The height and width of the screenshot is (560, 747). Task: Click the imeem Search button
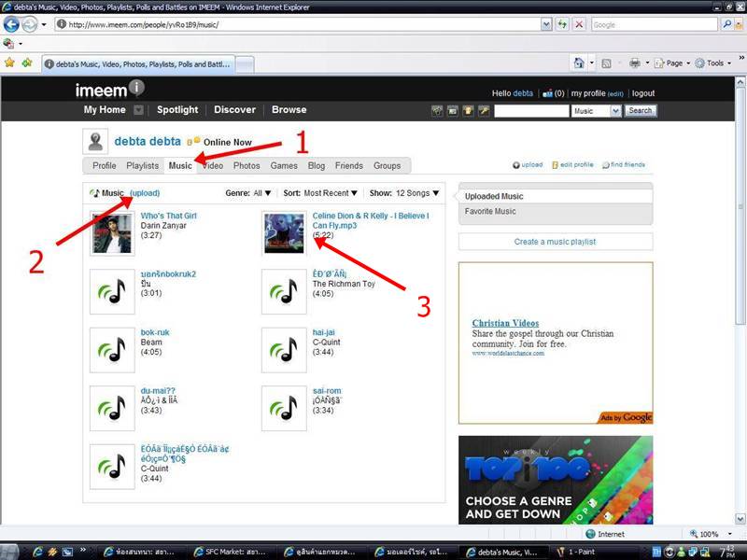[x=641, y=110]
